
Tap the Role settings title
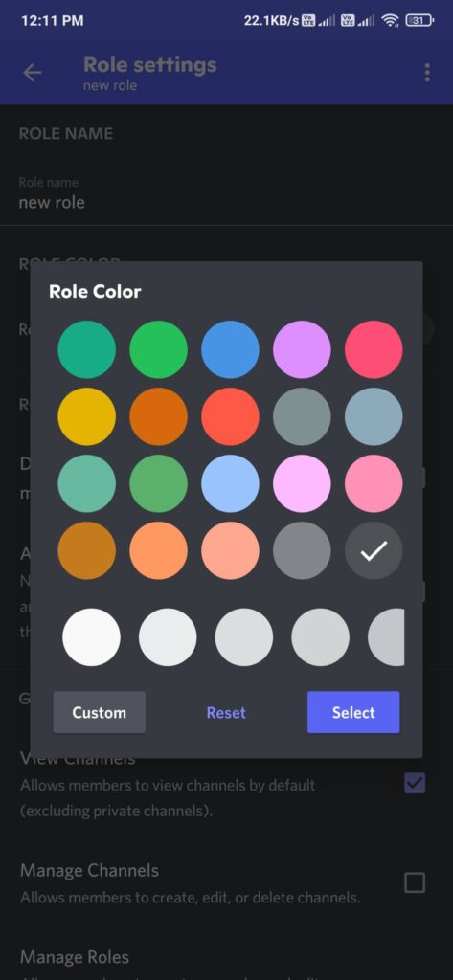(x=150, y=65)
